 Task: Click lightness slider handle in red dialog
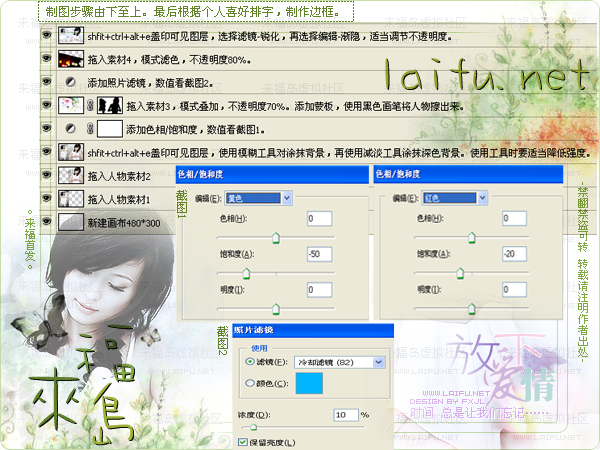[x=472, y=309]
